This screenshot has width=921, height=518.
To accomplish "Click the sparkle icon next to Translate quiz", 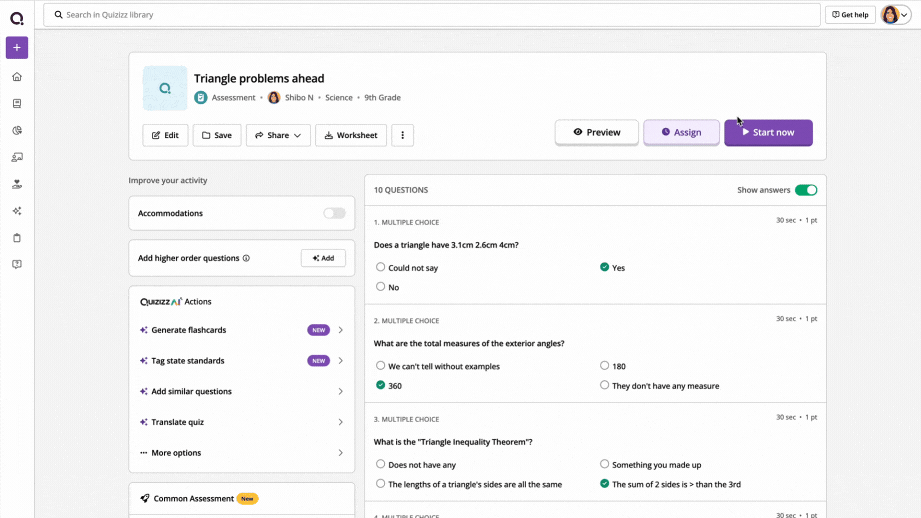I will coord(143,422).
